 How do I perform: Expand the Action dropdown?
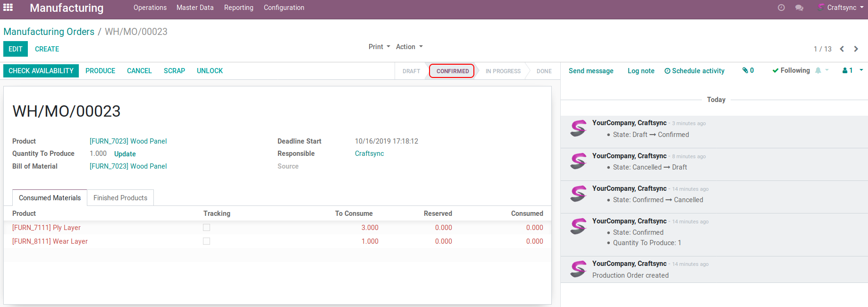pyautogui.click(x=409, y=47)
